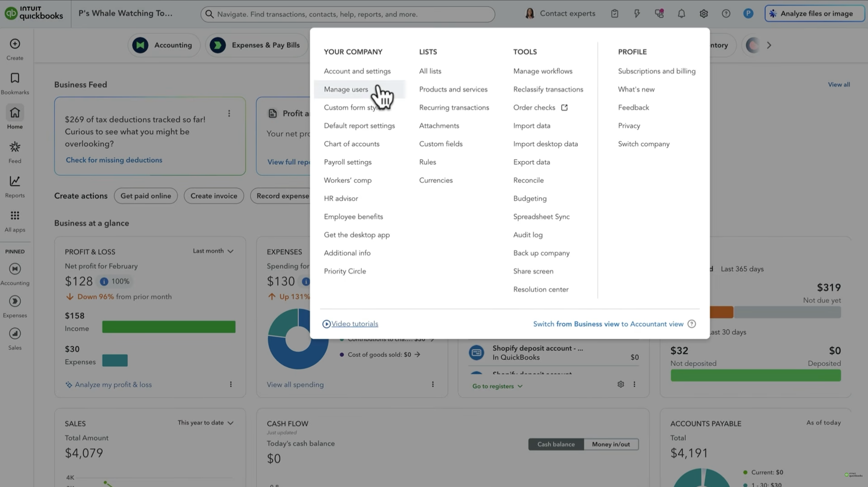Click the help icon beside Accountant view link
This screenshot has height=487, width=868.
[x=691, y=324]
